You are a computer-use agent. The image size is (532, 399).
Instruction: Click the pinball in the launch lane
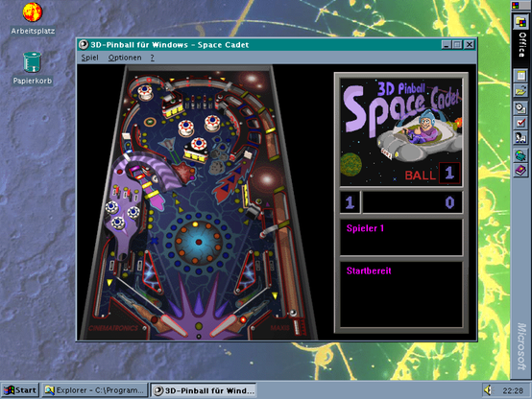[x=293, y=313]
